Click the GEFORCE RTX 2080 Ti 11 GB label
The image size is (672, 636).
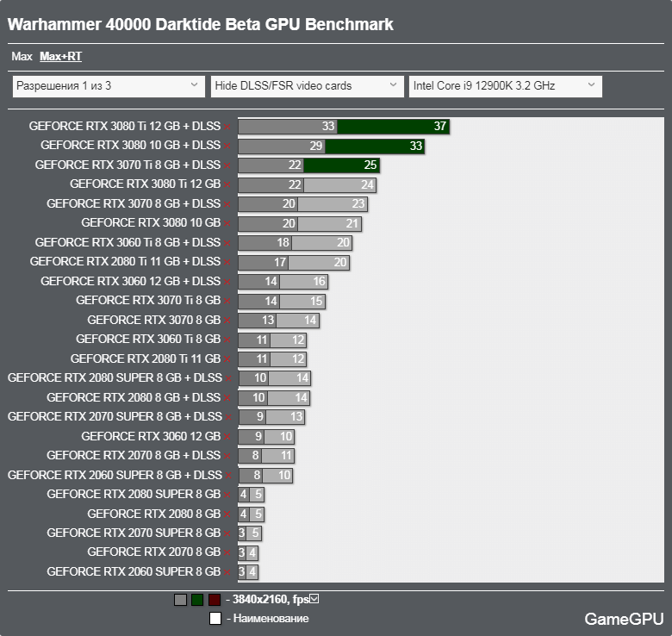tap(146, 359)
